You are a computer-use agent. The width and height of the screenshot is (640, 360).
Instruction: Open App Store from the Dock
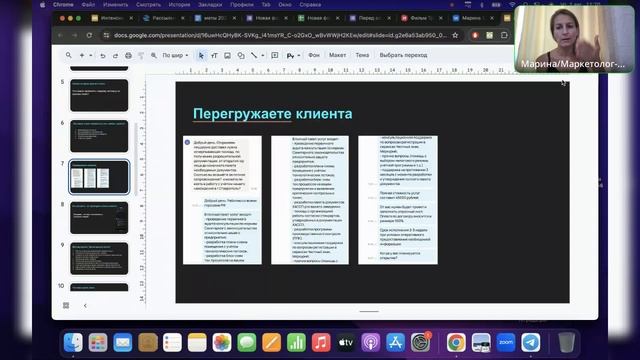[396, 342]
